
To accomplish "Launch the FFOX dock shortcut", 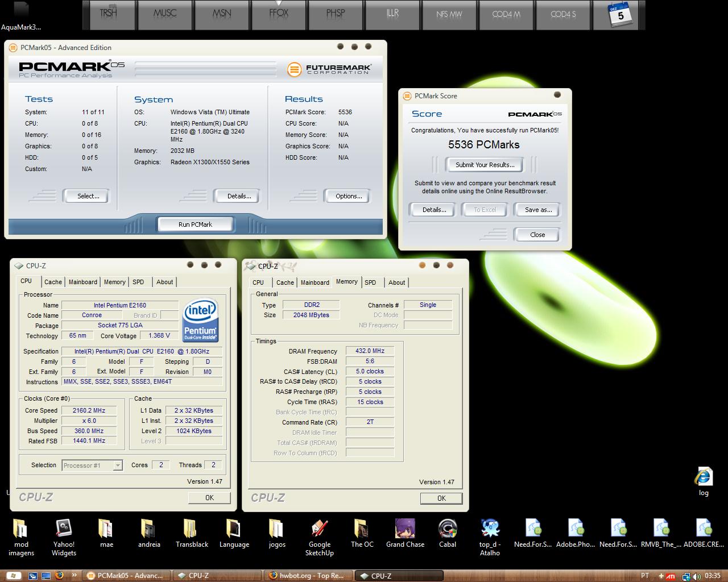I will [279, 14].
